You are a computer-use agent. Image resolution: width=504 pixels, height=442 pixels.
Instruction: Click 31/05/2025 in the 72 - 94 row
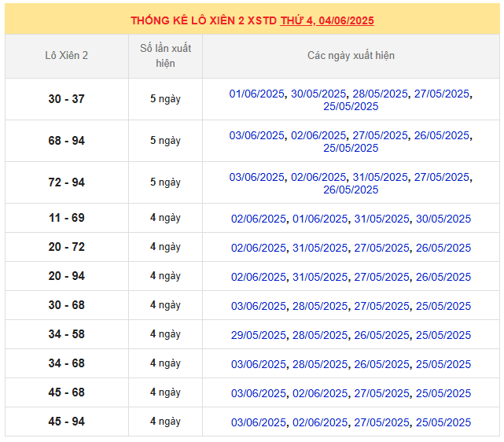pos(380,177)
